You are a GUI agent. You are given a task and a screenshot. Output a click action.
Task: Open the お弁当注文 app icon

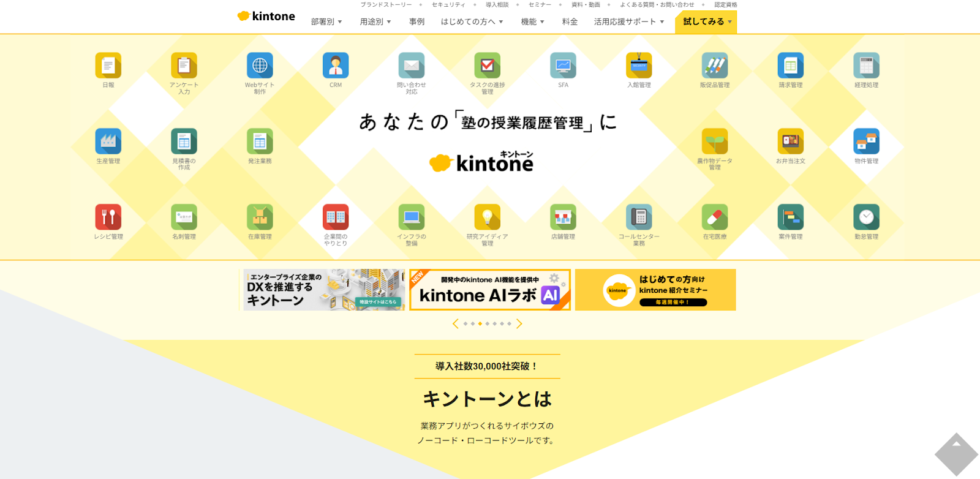click(791, 141)
